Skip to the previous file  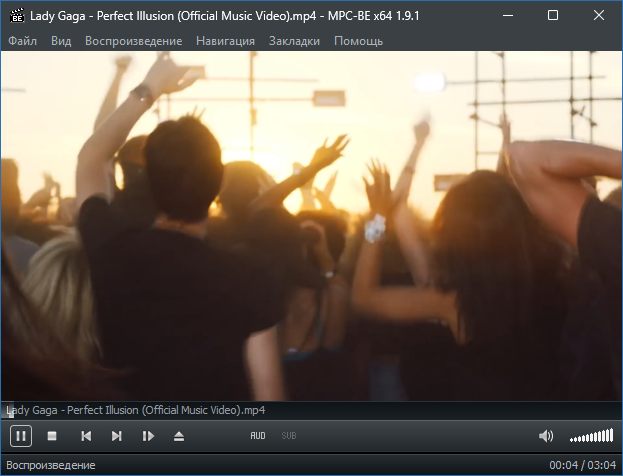(86, 436)
